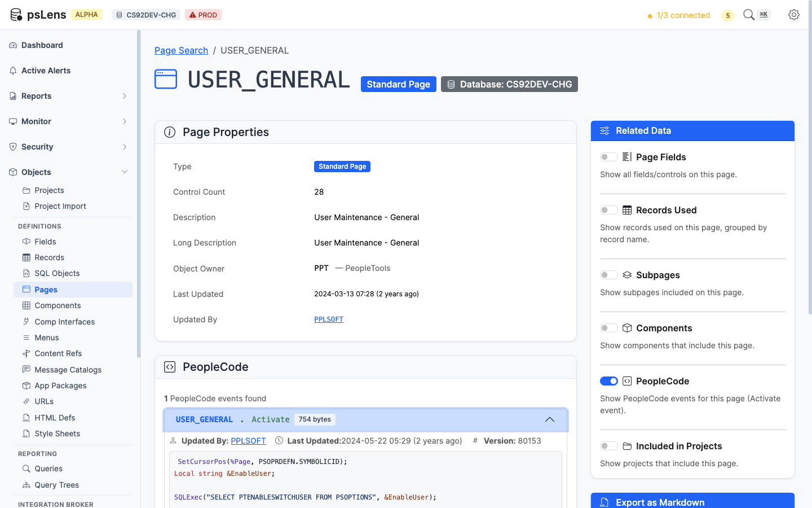Image resolution: width=812 pixels, height=508 pixels.
Task: Click the database icon in Database badge
Action: 451,85
